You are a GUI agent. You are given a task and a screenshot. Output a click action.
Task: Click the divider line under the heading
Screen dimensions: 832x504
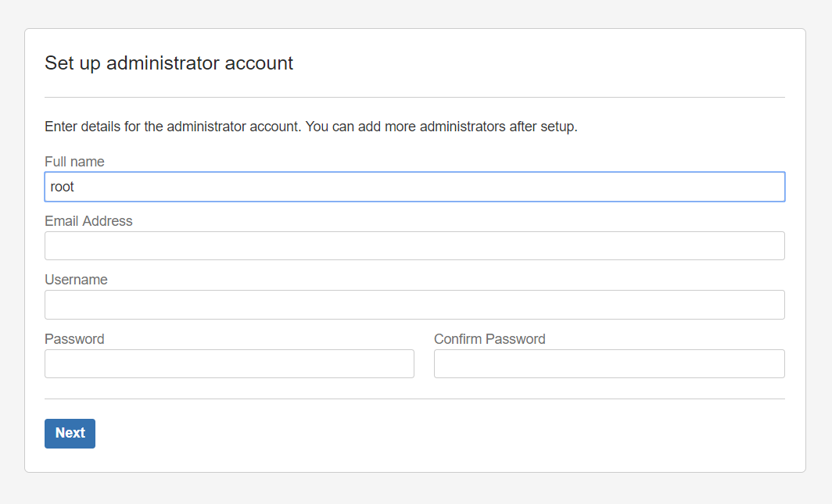[x=414, y=97]
